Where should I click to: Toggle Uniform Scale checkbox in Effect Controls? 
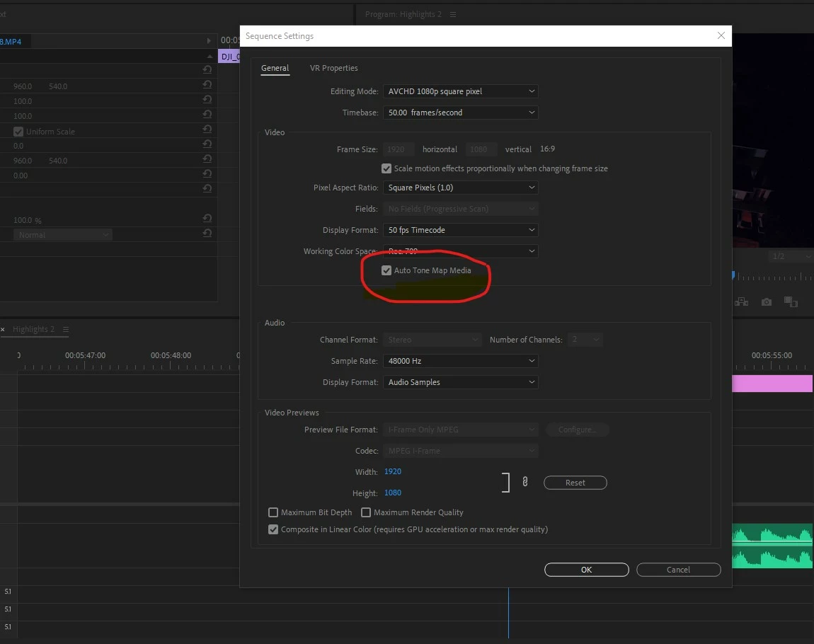point(18,132)
